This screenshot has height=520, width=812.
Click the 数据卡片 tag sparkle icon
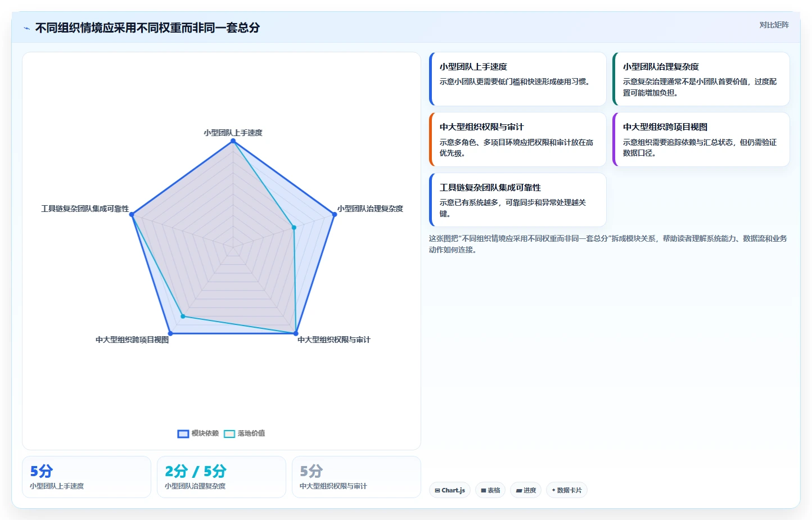click(554, 490)
